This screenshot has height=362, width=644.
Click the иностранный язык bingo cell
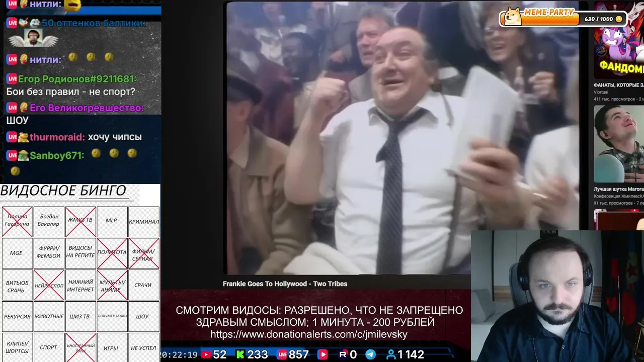pos(80,347)
